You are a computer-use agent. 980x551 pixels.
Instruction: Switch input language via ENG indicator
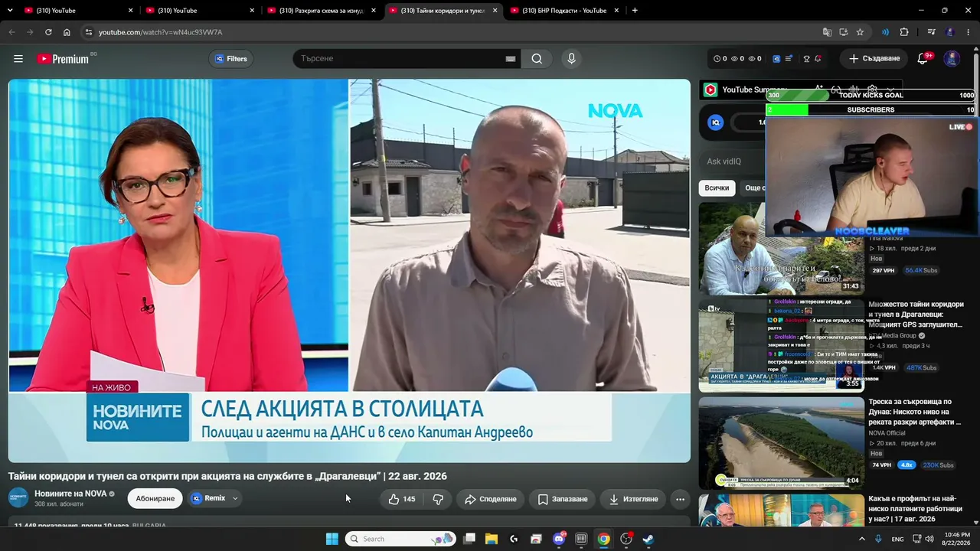point(898,539)
